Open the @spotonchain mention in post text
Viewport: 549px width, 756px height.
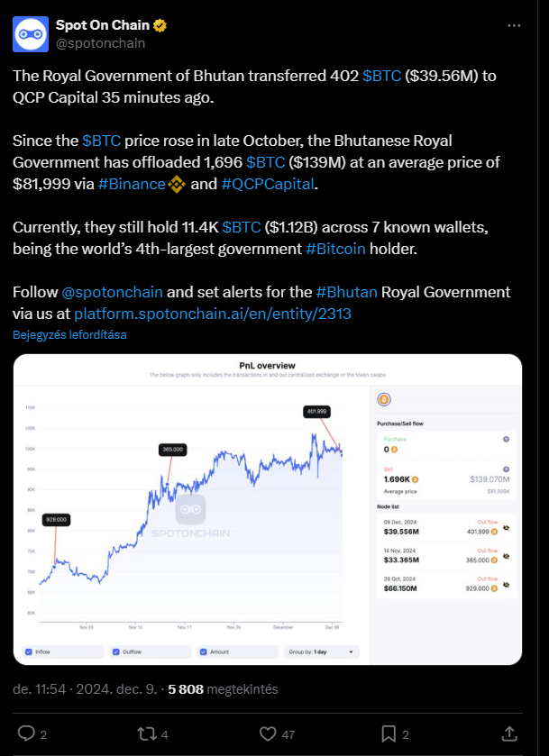tap(112, 292)
